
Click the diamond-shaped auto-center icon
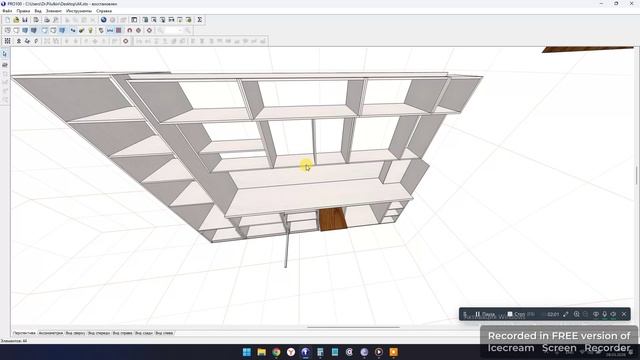[x=149, y=30]
